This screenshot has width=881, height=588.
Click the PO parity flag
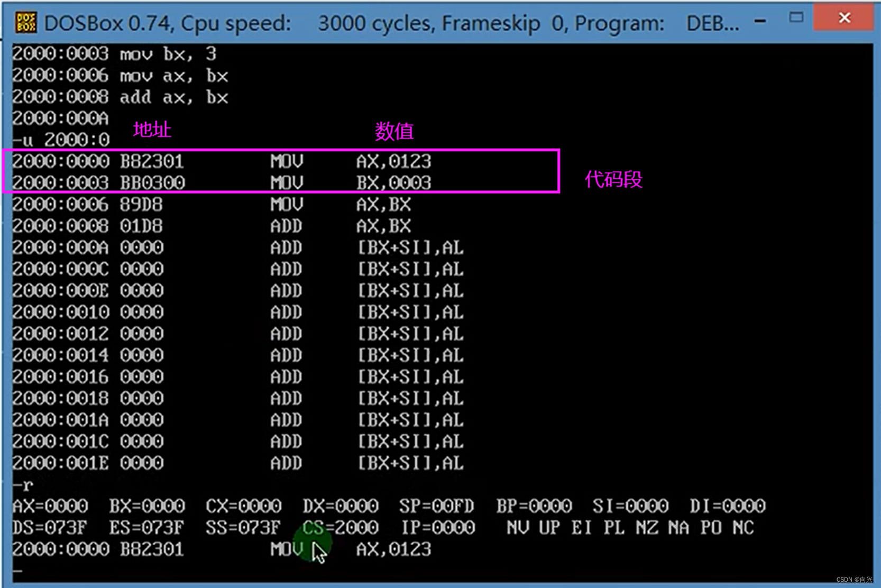[x=711, y=528]
